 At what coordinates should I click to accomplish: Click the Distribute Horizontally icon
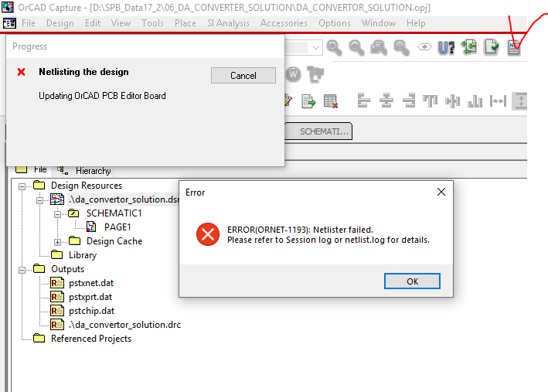[498, 101]
